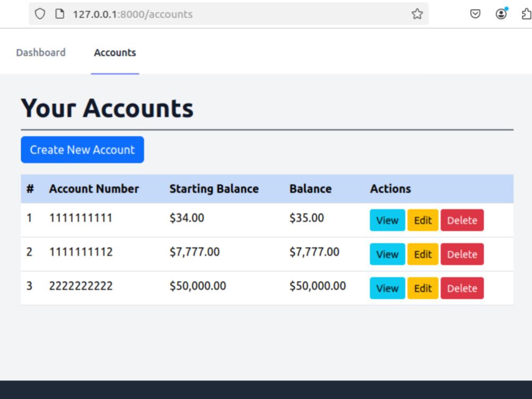Edit account 2222222222

click(423, 288)
